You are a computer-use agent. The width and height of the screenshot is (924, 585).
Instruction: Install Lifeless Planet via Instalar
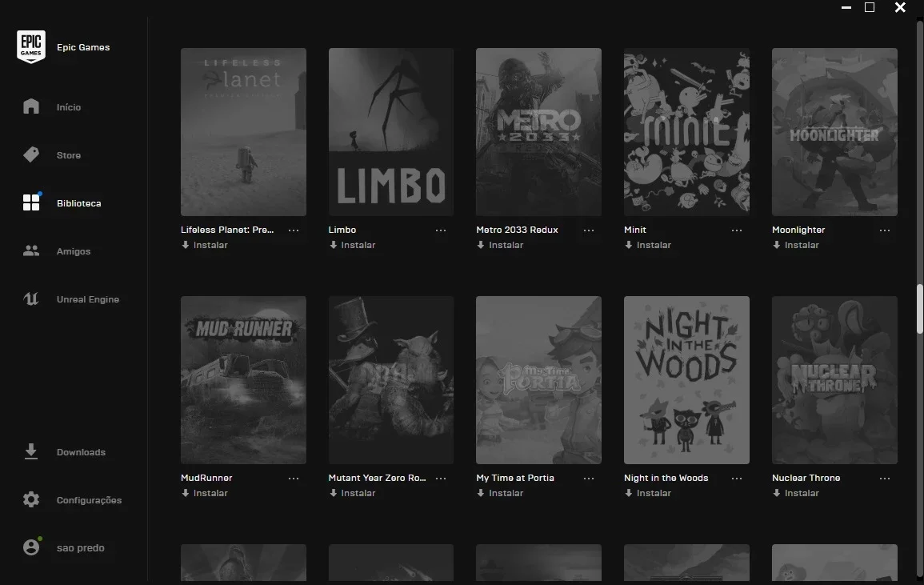point(210,245)
